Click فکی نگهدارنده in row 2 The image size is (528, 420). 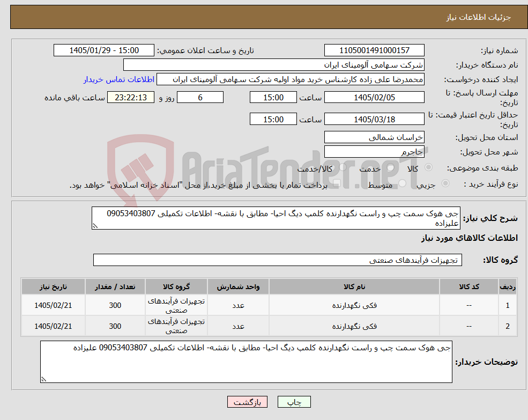[354, 326]
